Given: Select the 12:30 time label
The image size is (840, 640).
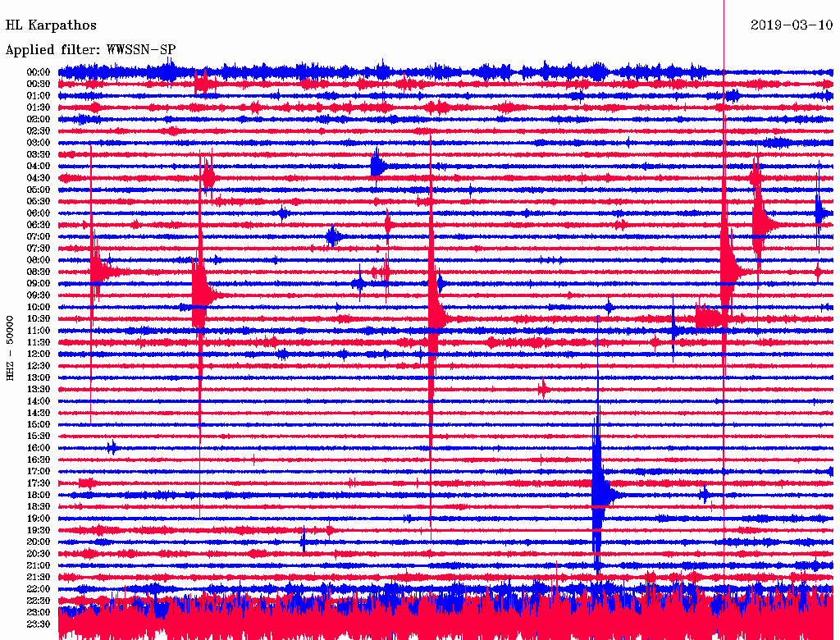Looking at the screenshot, I should pos(39,366).
